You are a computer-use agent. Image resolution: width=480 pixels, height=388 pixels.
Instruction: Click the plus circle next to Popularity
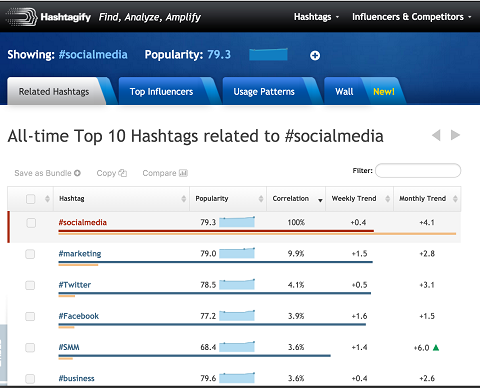click(x=315, y=55)
